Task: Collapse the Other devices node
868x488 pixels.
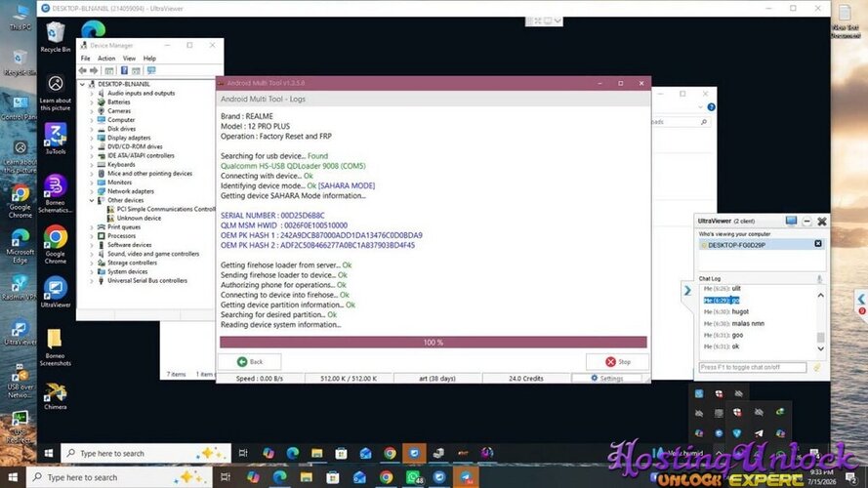Action: tap(92, 200)
